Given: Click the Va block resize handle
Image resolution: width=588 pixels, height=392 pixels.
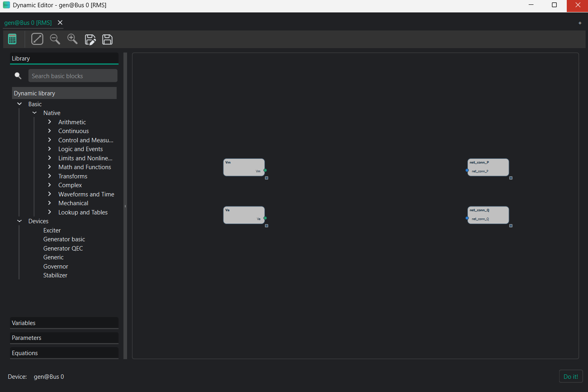Looking at the screenshot, I should tap(267, 226).
